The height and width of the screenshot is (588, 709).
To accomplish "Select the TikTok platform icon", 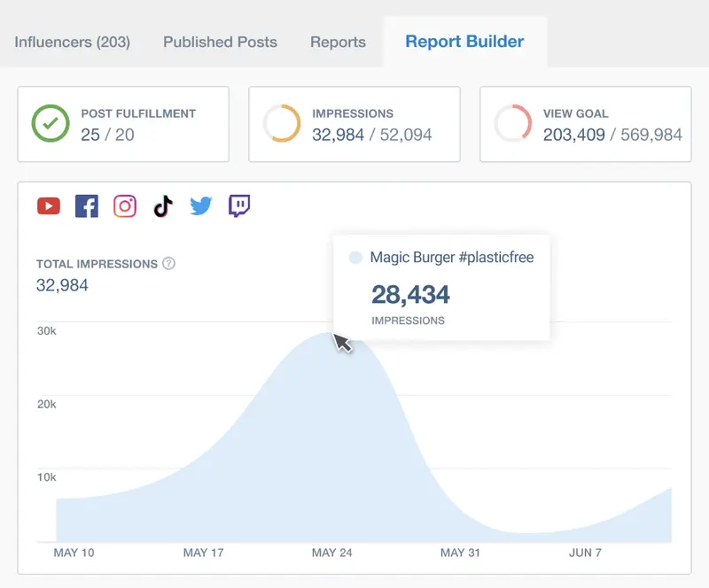I will (163, 205).
